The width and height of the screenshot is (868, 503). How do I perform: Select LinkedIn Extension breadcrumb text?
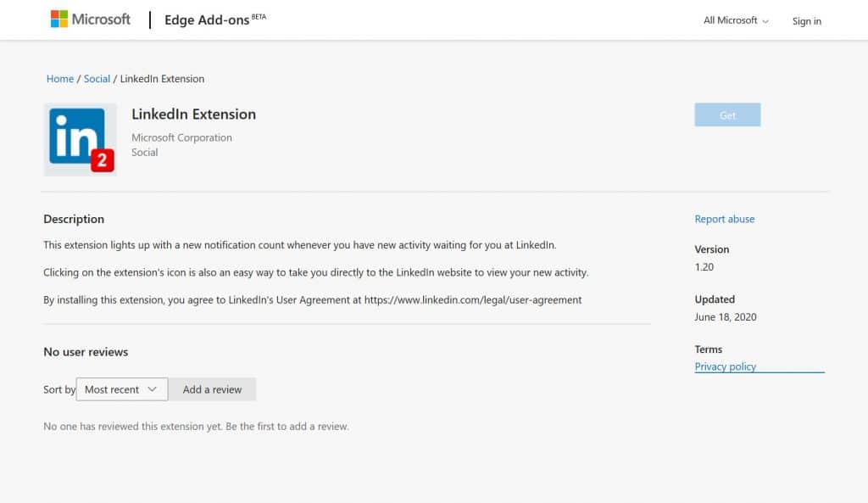(x=162, y=79)
